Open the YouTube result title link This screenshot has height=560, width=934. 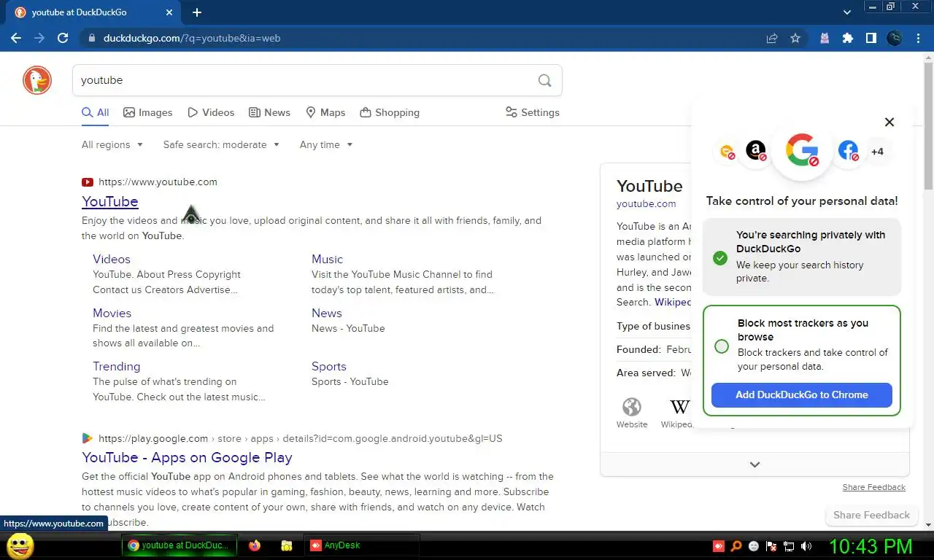coord(110,201)
